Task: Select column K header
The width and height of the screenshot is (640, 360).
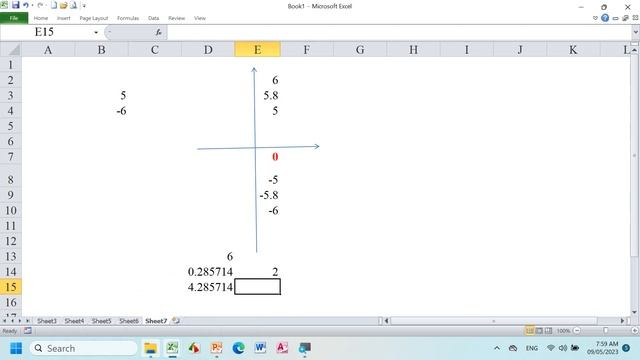Action: (573, 50)
